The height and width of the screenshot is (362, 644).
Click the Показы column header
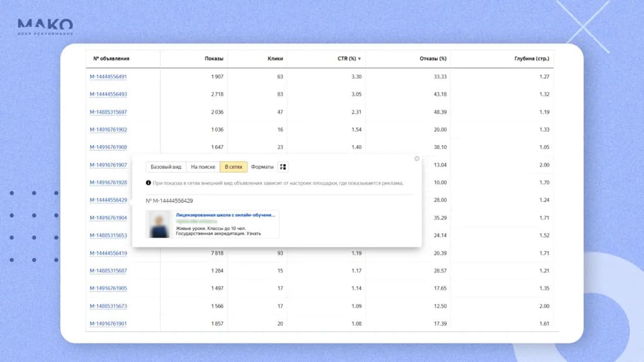(214, 58)
